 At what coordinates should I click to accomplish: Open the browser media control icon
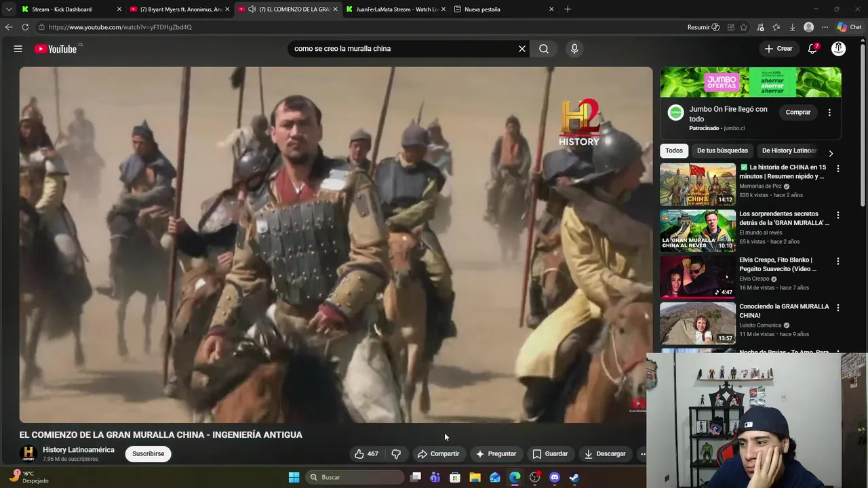coord(760,27)
